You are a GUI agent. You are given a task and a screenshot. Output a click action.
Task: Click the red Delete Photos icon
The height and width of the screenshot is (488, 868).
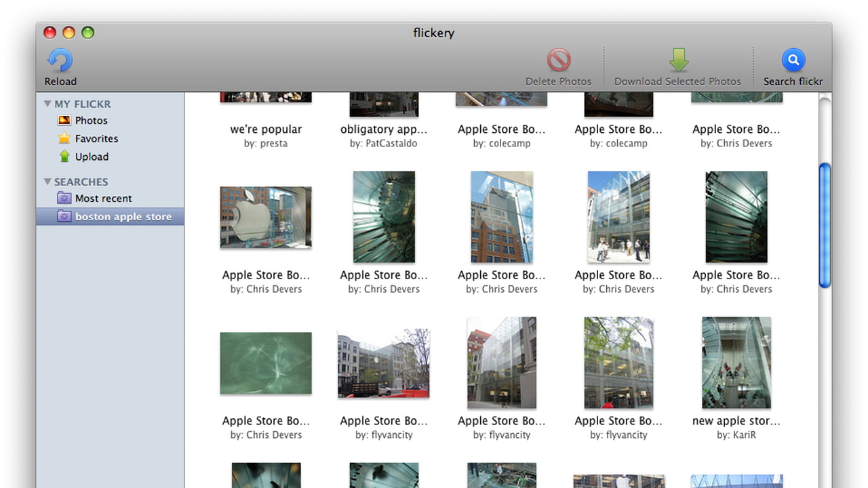click(559, 60)
